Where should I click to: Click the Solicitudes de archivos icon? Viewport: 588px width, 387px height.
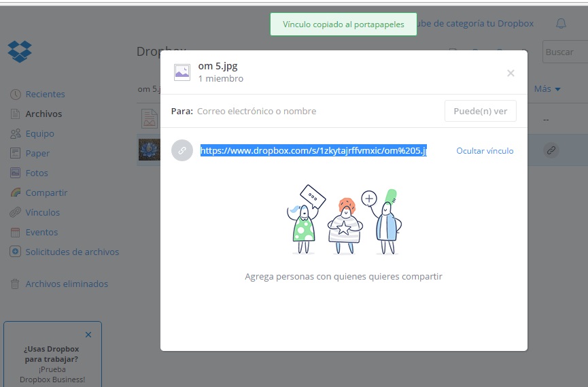(16, 252)
